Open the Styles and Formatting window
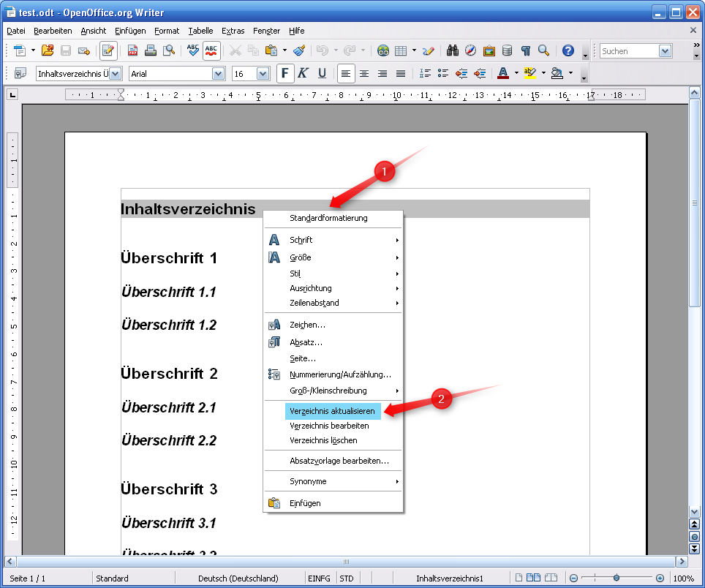The image size is (705, 588). coord(20,73)
